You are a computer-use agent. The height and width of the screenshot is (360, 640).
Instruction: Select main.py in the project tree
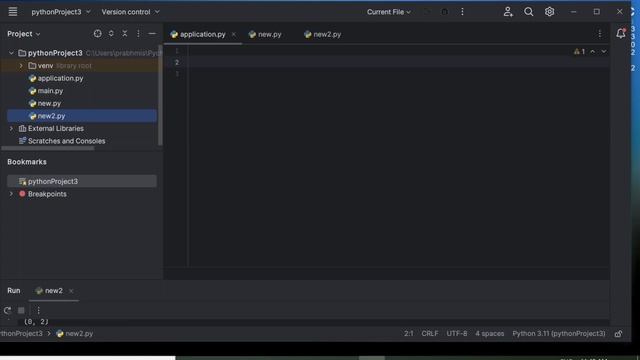50,91
